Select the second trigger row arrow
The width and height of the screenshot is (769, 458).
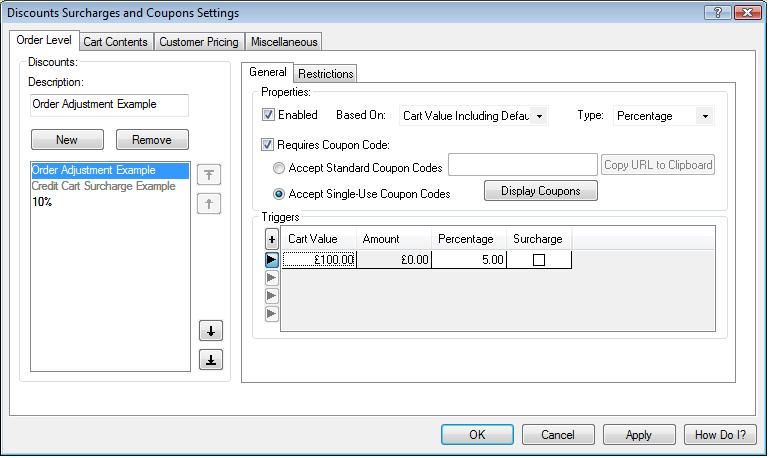(x=271, y=278)
